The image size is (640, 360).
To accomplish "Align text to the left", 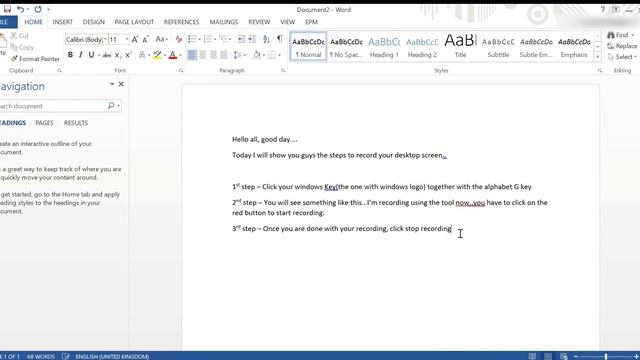I will pos(192,55).
